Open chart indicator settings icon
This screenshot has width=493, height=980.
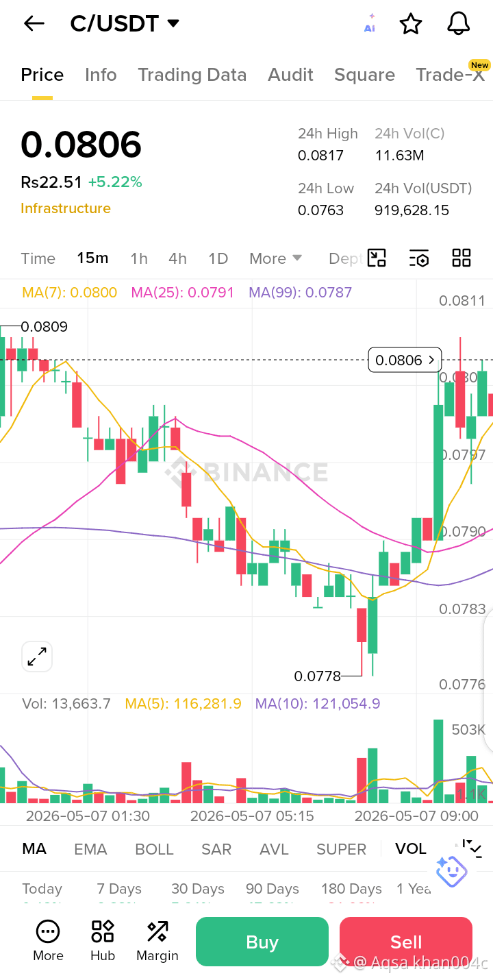coord(419,258)
